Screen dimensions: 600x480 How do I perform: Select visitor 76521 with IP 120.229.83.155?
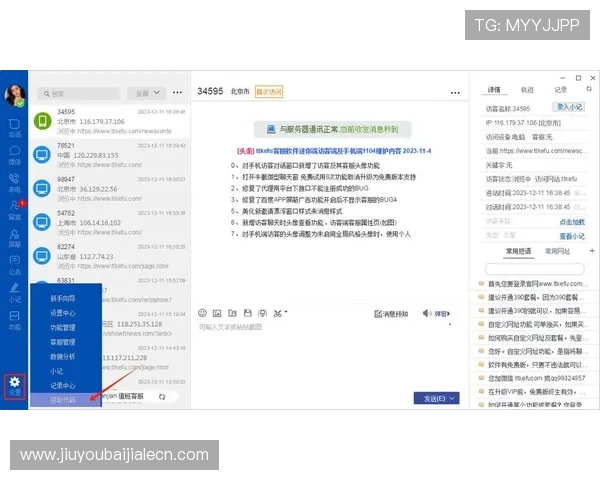(x=109, y=155)
